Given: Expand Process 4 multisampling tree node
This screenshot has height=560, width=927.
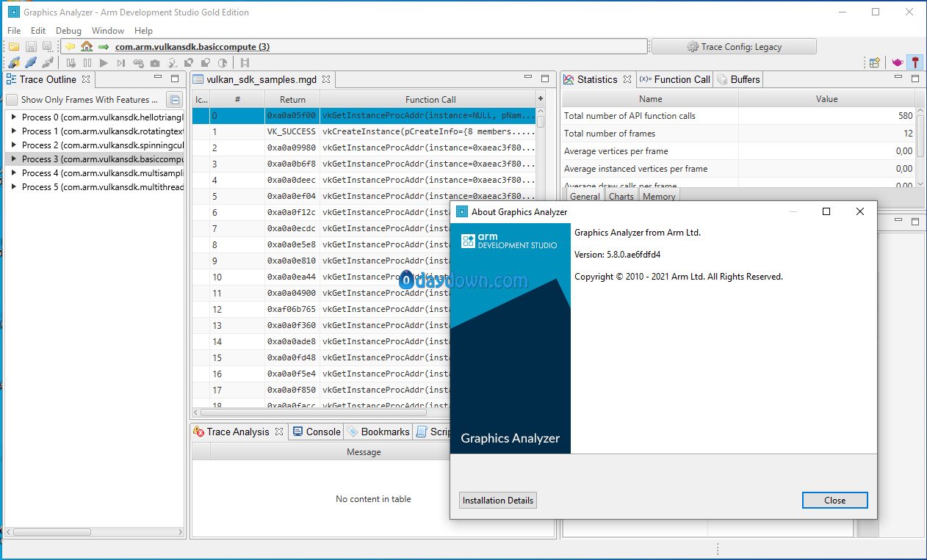Looking at the screenshot, I should point(14,173).
